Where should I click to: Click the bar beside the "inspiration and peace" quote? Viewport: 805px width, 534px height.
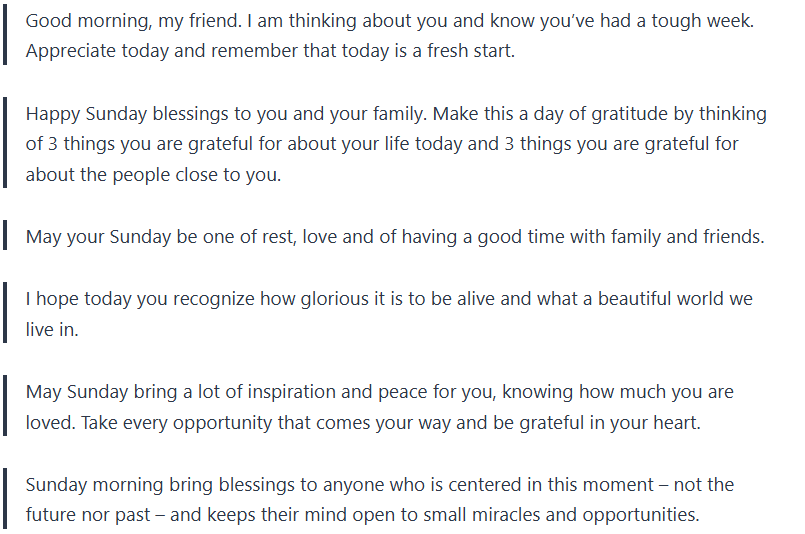[x=5, y=407]
